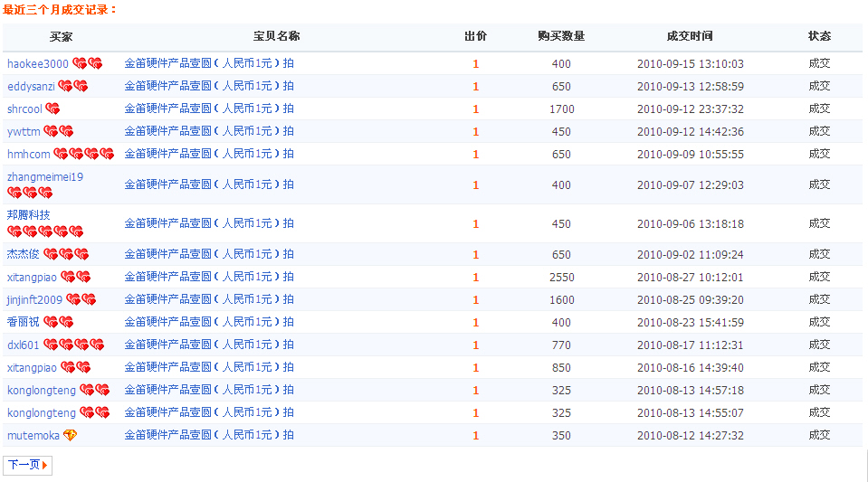Click the single heart icon next to shrcool
The image size is (868, 482).
(52, 109)
